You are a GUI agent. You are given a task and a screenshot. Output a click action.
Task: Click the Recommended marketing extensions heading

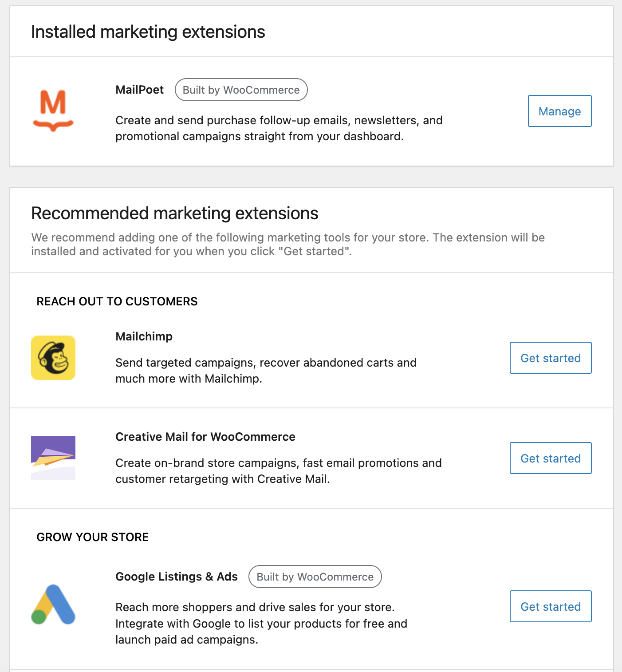point(174,213)
